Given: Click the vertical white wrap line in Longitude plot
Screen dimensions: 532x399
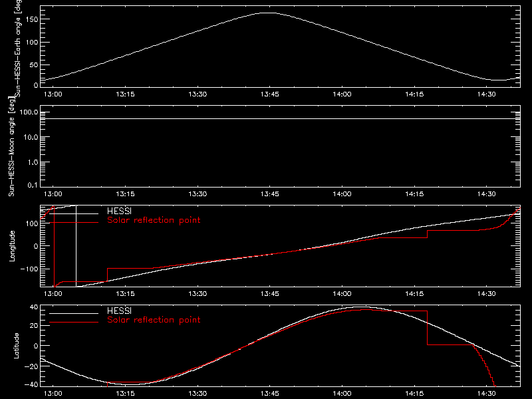Looking at the screenshot, I should [76, 246].
